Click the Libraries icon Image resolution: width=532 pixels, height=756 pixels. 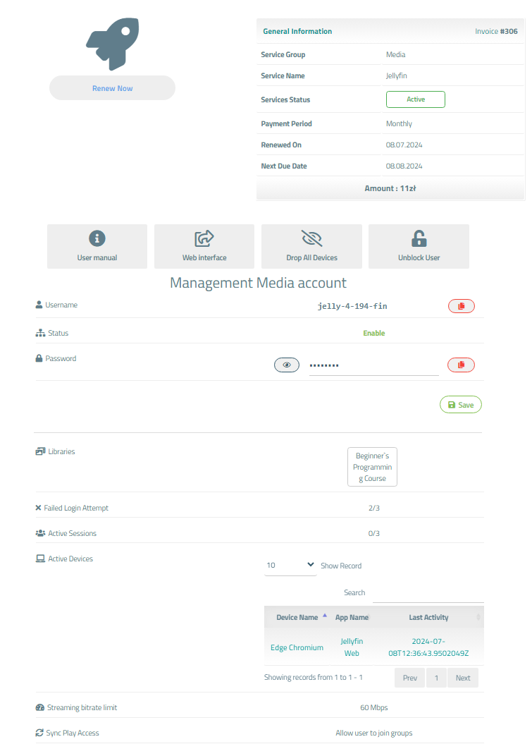(40, 451)
